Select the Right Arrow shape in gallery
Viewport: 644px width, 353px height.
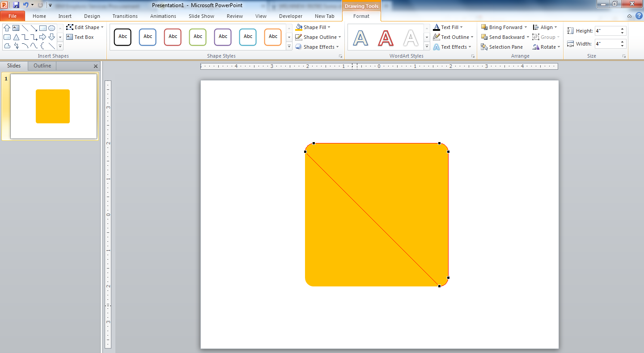(x=43, y=37)
